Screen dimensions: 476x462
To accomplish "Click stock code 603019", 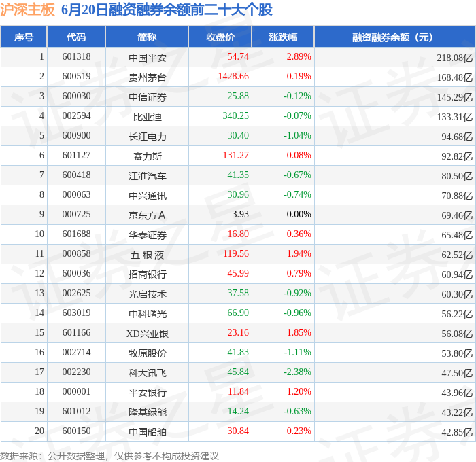I will point(76,313).
